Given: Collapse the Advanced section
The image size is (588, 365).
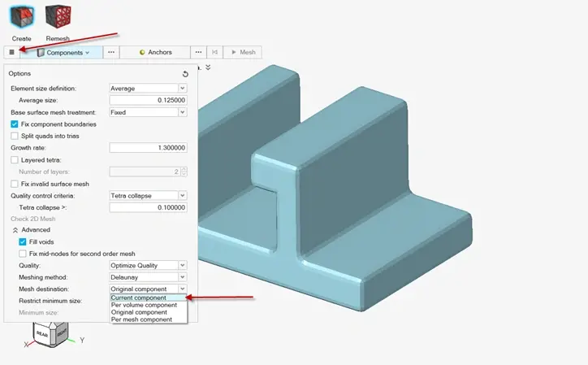Looking at the screenshot, I should 15,230.
